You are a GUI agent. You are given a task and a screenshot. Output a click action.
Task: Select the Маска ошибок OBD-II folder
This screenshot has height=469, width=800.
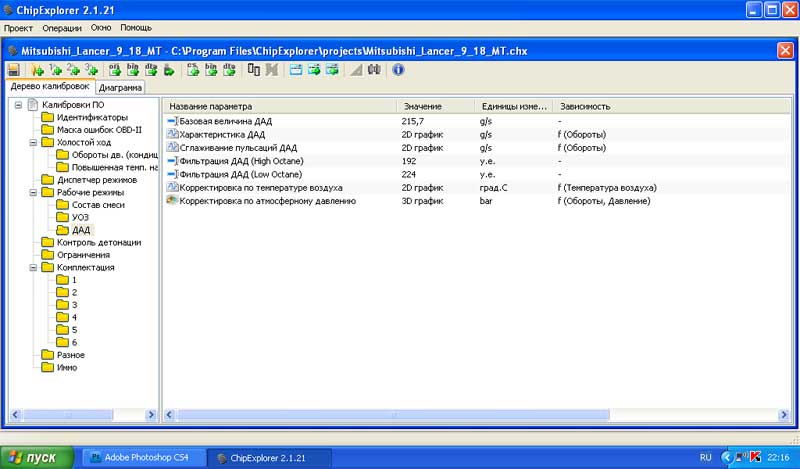point(99,130)
